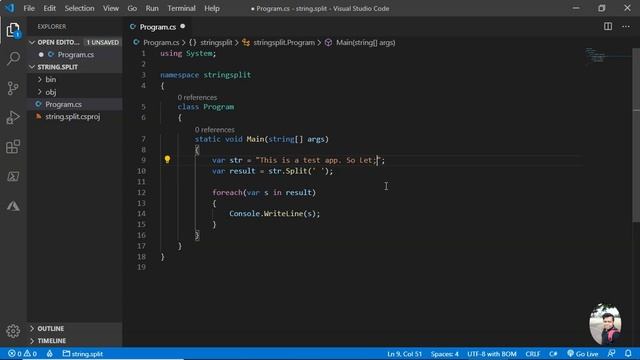Image resolution: width=640 pixels, height=360 pixels.
Task: Open the Source Control view icon
Action: pyautogui.click(x=13, y=88)
